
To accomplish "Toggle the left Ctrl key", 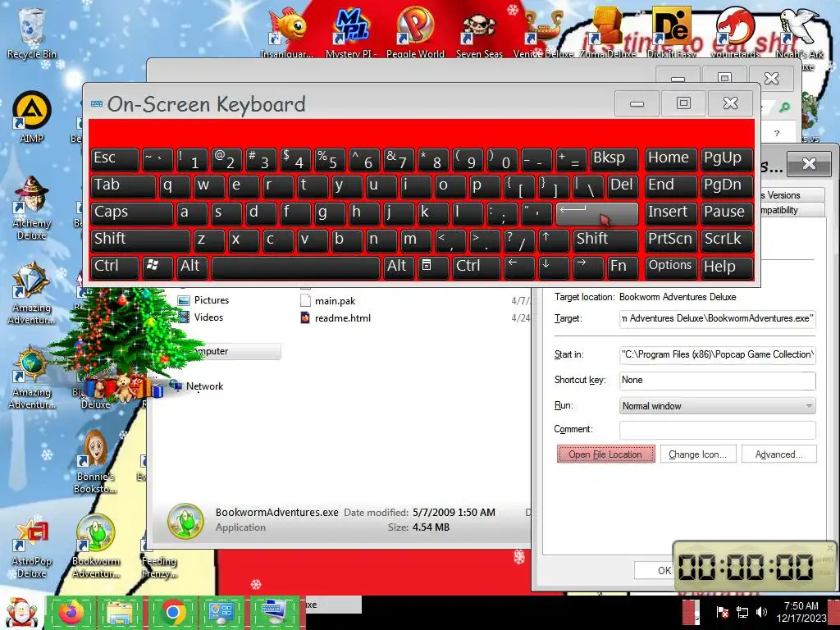I will click(x=115, y=267).
